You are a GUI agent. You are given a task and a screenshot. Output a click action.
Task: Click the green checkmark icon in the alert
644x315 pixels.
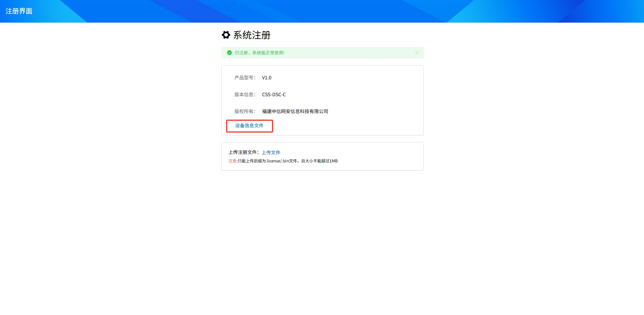click(x=229, y=53)
